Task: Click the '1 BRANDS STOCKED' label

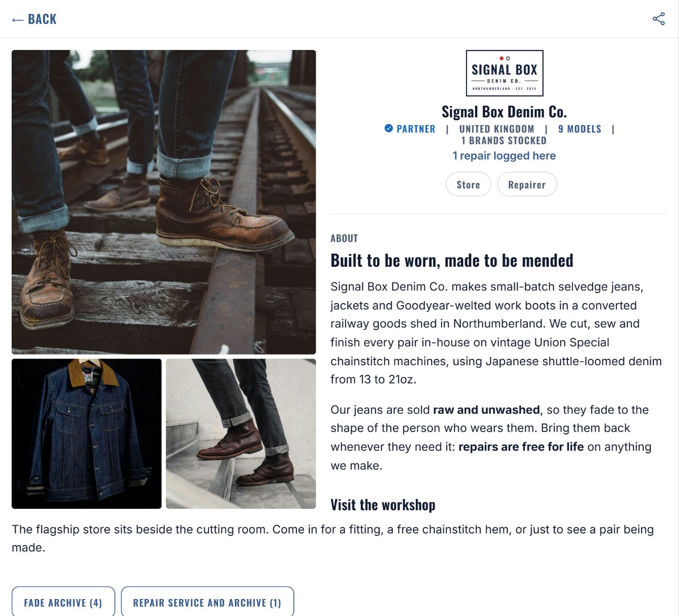Action: 503,141
